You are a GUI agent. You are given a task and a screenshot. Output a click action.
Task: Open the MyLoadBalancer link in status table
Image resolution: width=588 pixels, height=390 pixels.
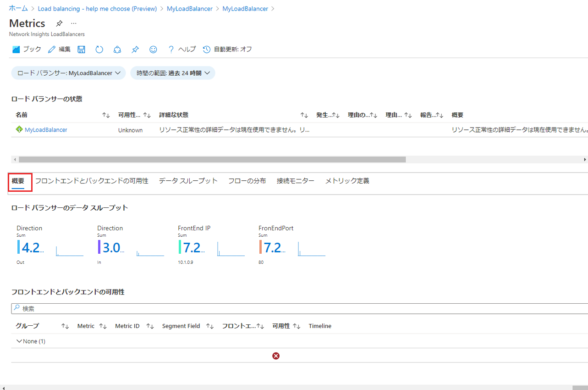tap(46, 130)
